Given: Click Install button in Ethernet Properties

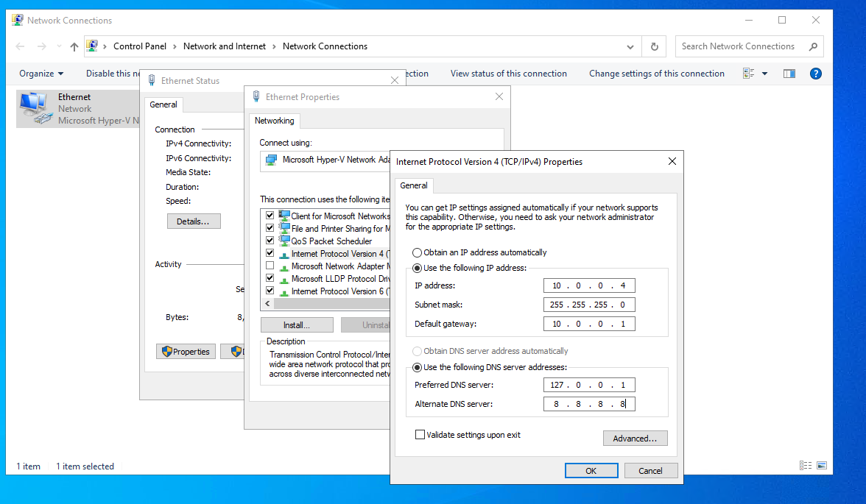Looking at the screenshot, I should coord(298,325).
